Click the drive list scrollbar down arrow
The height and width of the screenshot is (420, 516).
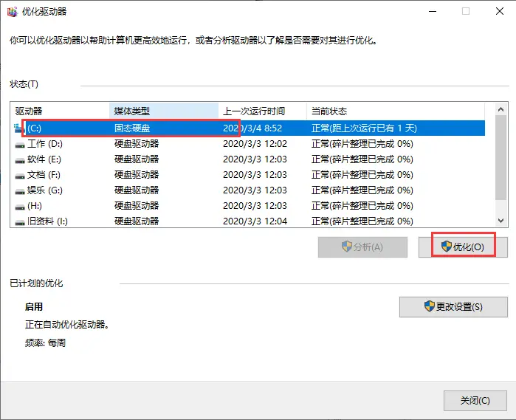(x=500, y=221)
